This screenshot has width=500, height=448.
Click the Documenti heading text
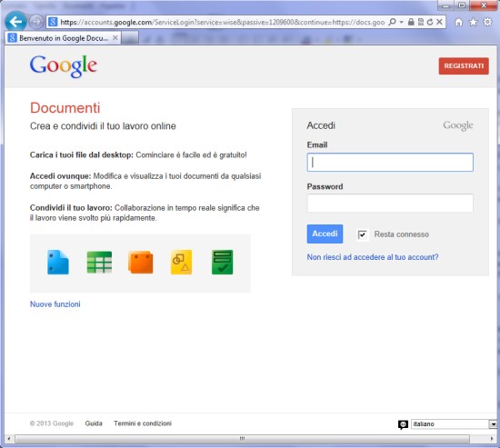[x=65, y=108]
